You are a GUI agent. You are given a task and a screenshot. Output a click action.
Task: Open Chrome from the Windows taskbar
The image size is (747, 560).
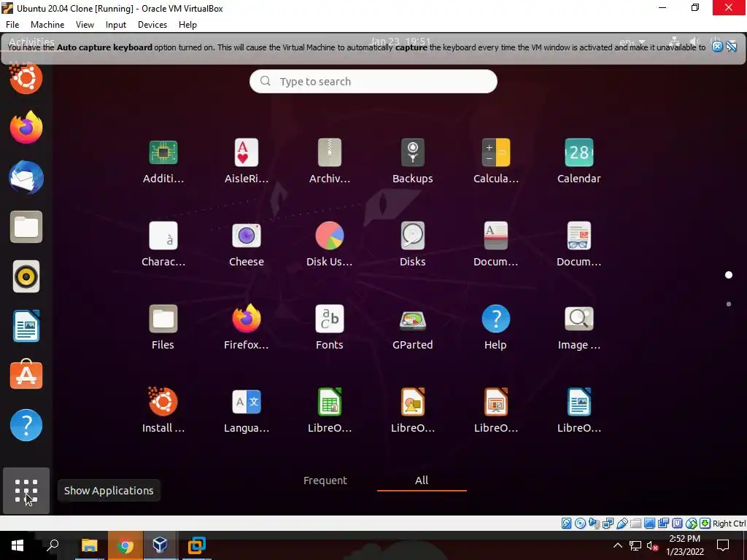(x=125, y=545)
